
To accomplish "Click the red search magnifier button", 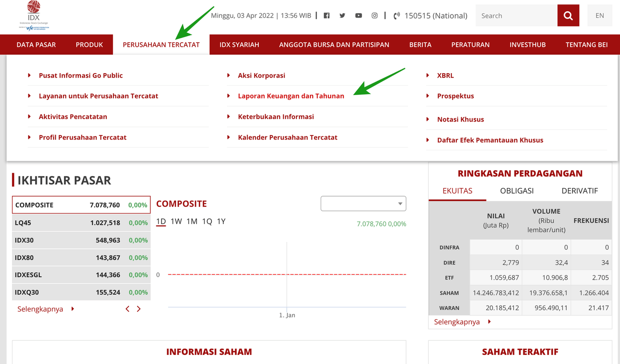I will [568, 15].
